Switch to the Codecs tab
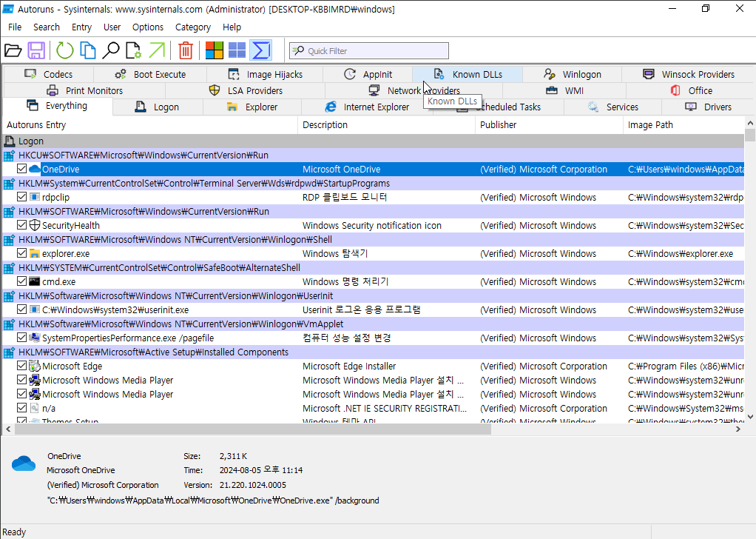 pos(48,74)
